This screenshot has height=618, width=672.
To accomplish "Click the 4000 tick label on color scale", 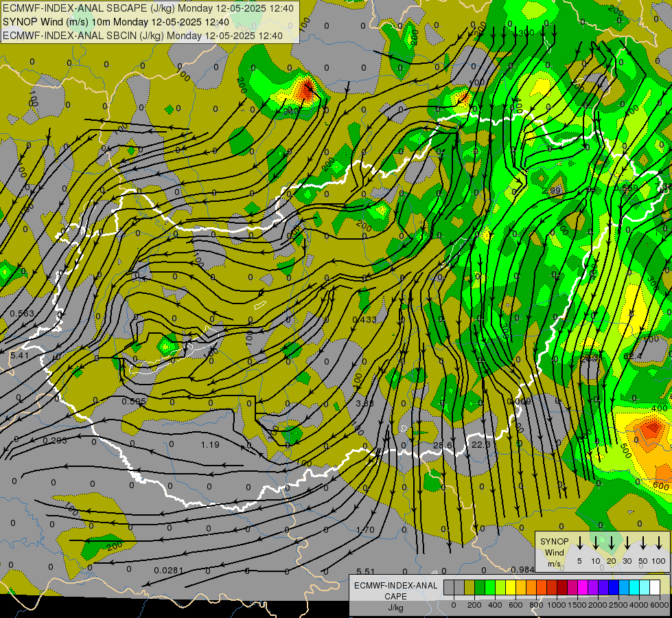I will pyautogui.click(x=639, y=605).
